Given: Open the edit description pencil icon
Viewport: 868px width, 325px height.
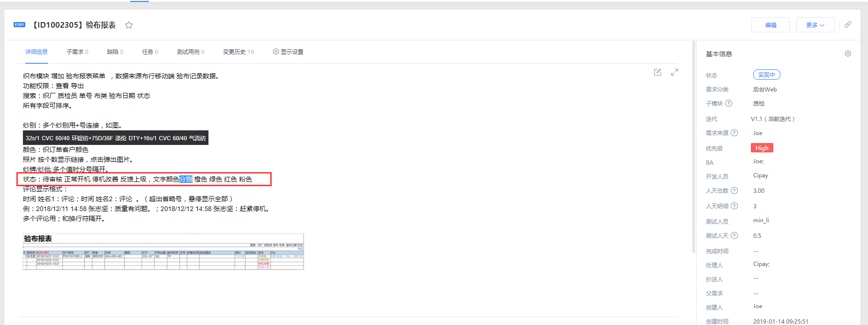Looking at the screenshot, I should click(658, 72).
